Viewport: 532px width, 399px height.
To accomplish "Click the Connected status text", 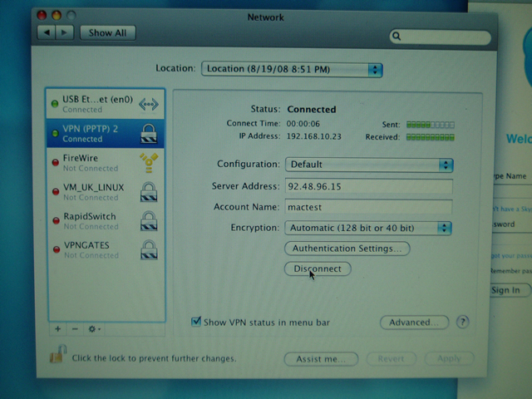I will coord(312,109).
